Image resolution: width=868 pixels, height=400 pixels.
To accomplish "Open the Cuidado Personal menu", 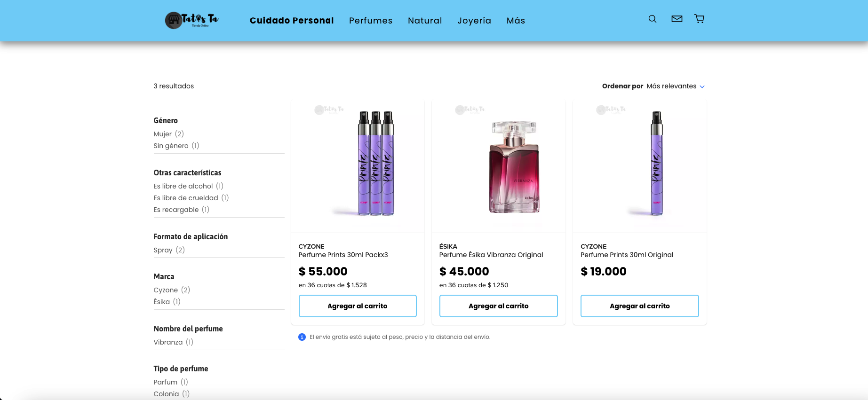I will click(292, 21).
